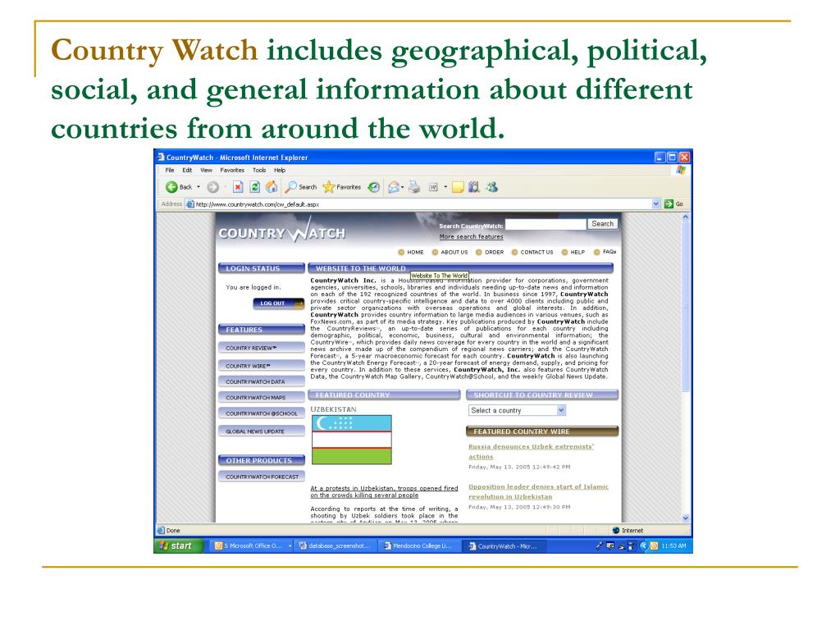Click the scrollbar up arrow
The image size is (840, 630).
pos(686,217)
